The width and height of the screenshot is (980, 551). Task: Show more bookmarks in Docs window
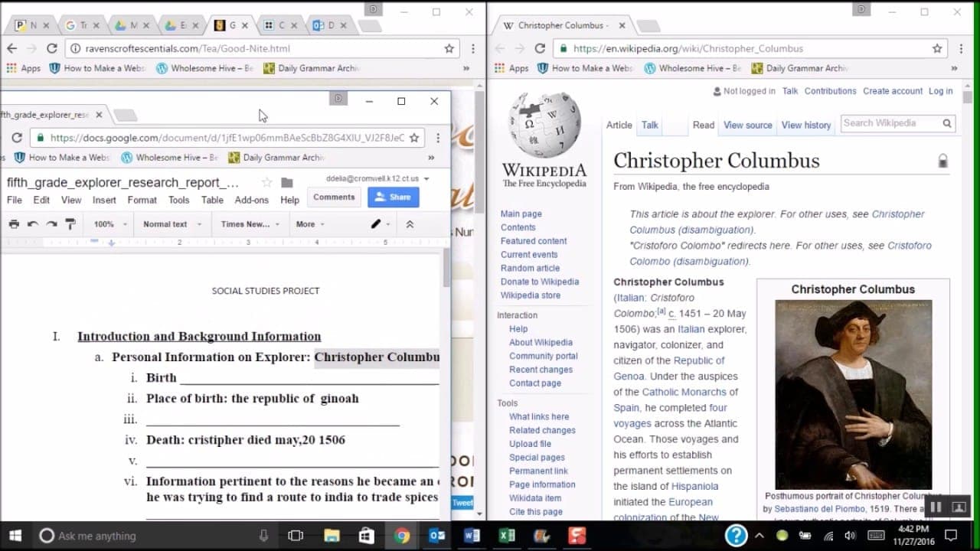pyautogui.click(x=431, y=158)
